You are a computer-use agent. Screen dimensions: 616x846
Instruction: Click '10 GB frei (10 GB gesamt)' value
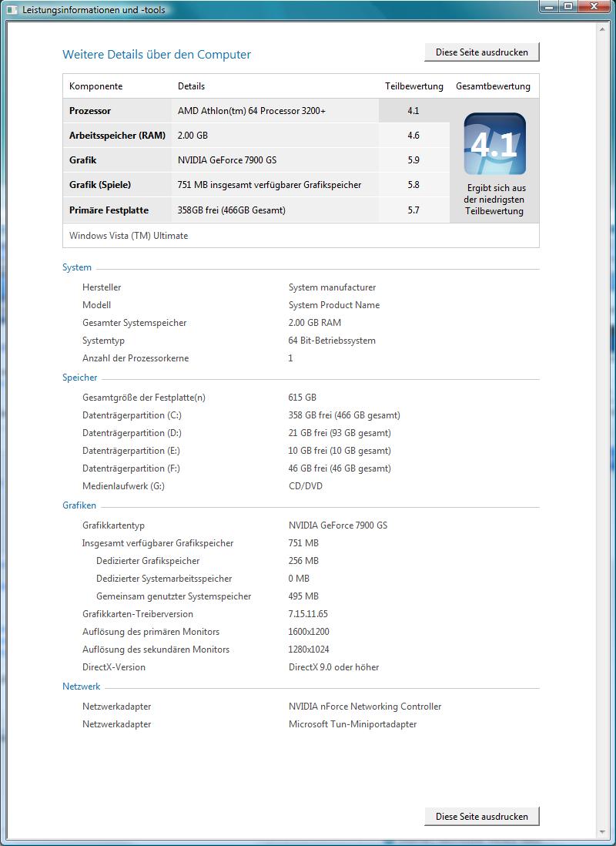click(x=340, y=451)
